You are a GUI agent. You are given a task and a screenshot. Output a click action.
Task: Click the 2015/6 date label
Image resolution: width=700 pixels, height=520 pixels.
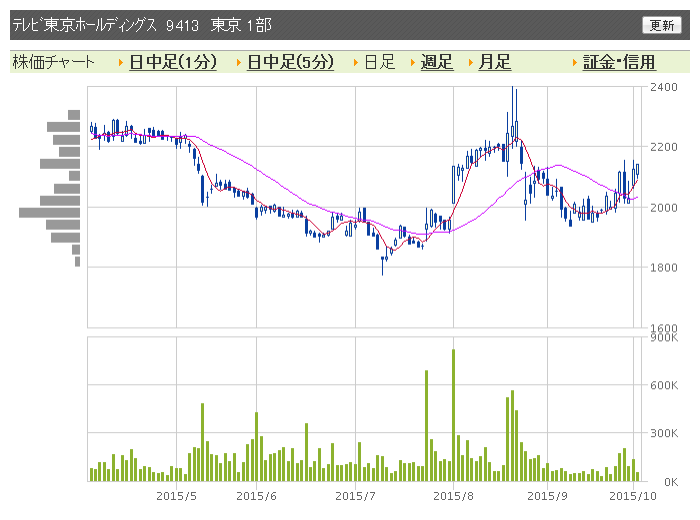256,496
